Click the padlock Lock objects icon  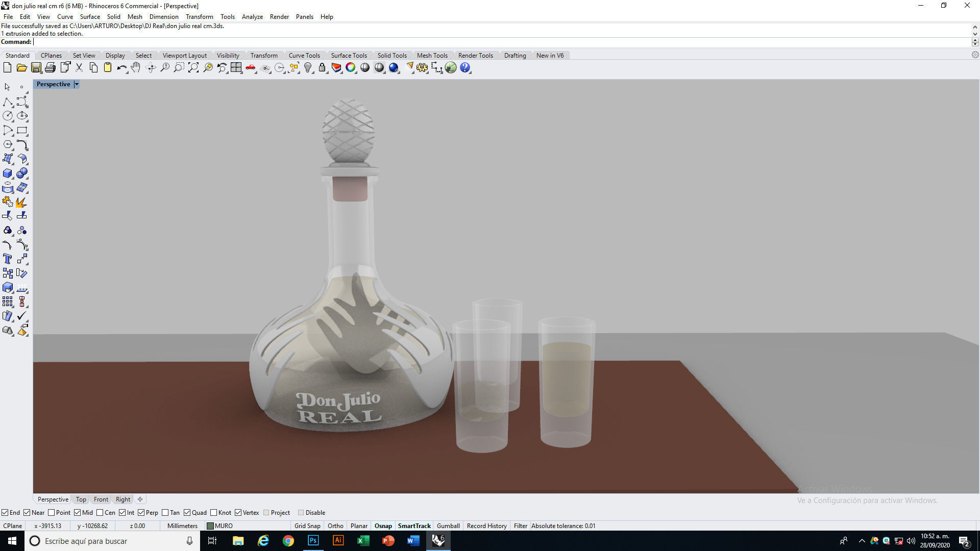(x=322, y=67)
